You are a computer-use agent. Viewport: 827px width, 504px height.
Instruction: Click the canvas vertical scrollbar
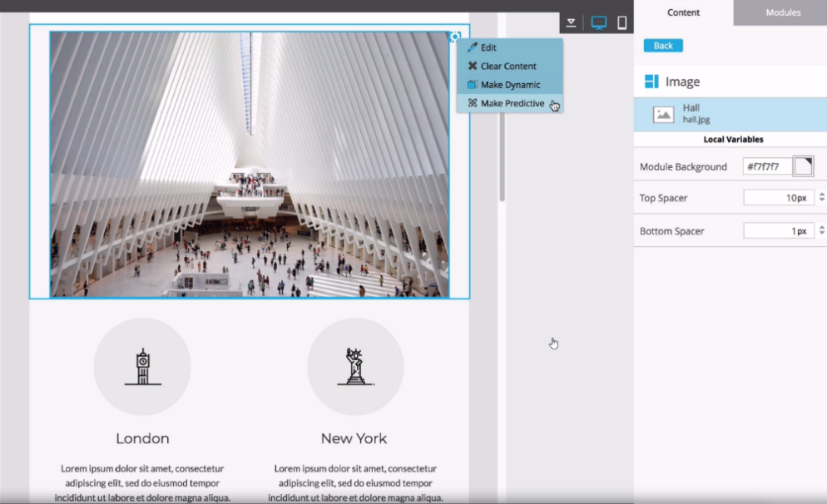[x=502, y=158]
